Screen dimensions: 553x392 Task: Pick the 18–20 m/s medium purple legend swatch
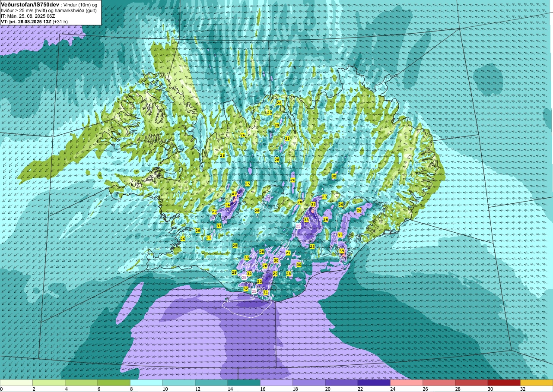[309, 383]
